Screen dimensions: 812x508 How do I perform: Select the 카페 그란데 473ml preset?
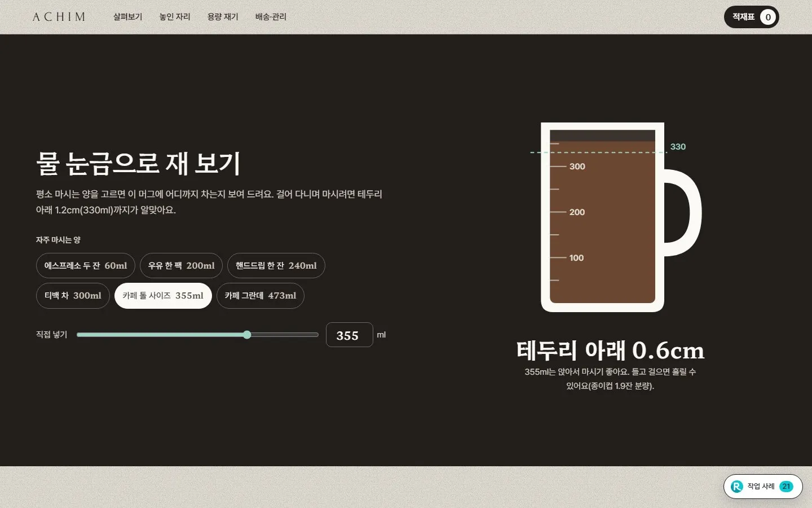pos(261,296)
